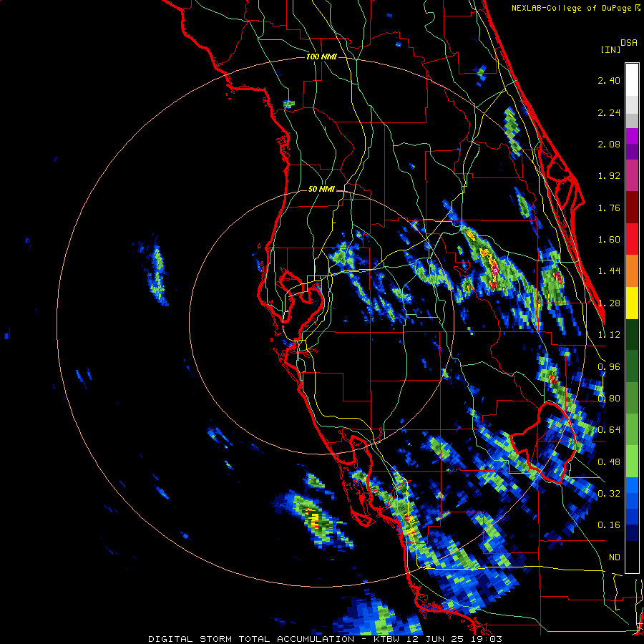Select the 1.28 legend value
The height and width of the screenshot is (644, 644).
pyautogui.click(x=609, y=303)
